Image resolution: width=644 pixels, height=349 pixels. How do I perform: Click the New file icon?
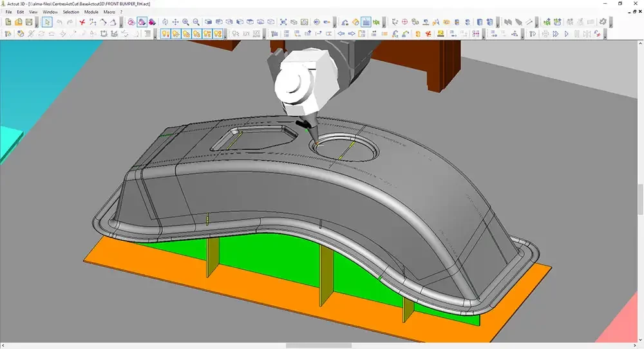[8, 22]
